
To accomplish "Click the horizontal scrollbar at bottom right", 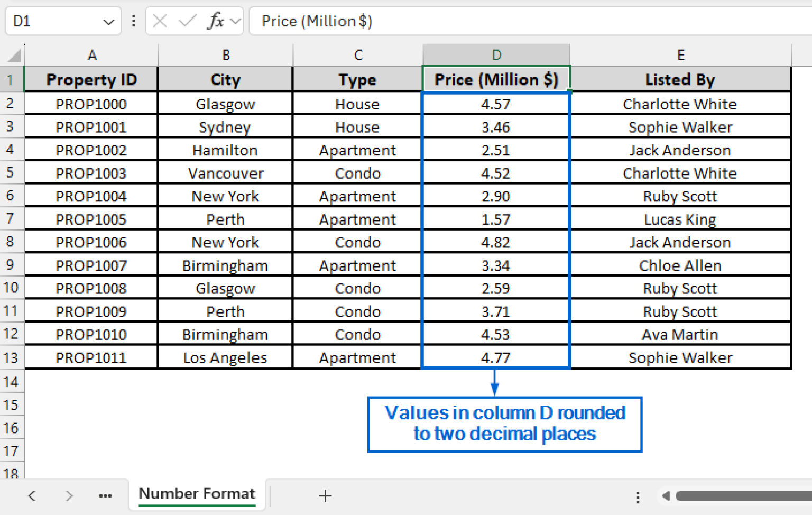I will coord(740,496).
